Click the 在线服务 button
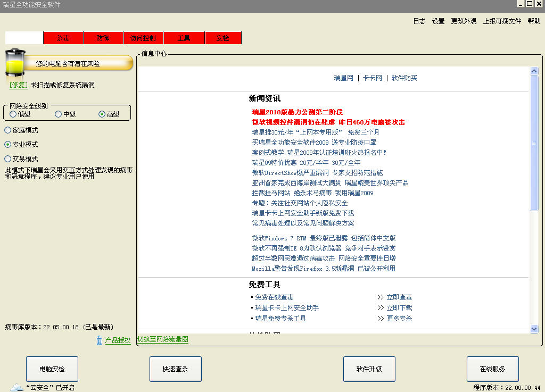 point(492,369)
